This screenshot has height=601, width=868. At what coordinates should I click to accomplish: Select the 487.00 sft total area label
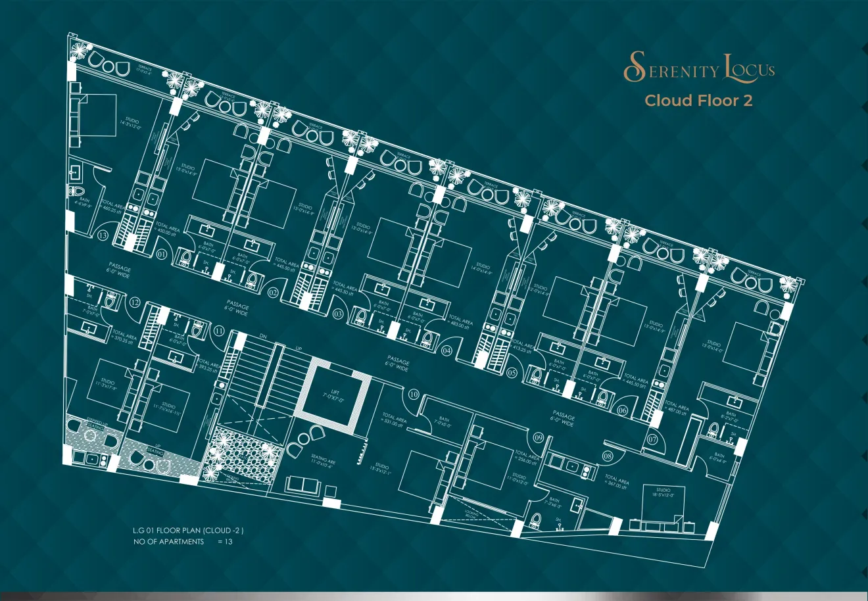pyautogui.click(x=676, y=409)
